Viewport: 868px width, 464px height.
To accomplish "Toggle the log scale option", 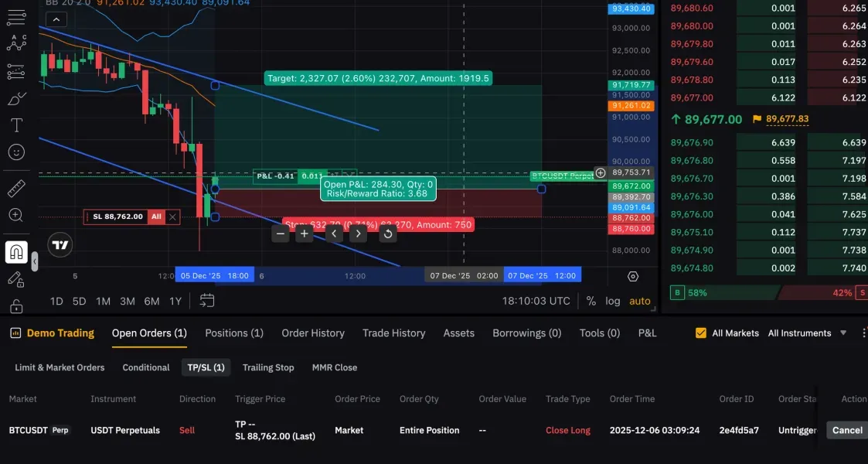I will pos(612,301).
